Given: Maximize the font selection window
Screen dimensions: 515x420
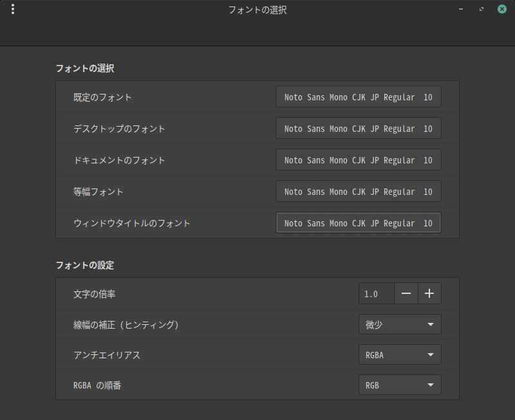Looking at the screenshot, I should 482,9.
